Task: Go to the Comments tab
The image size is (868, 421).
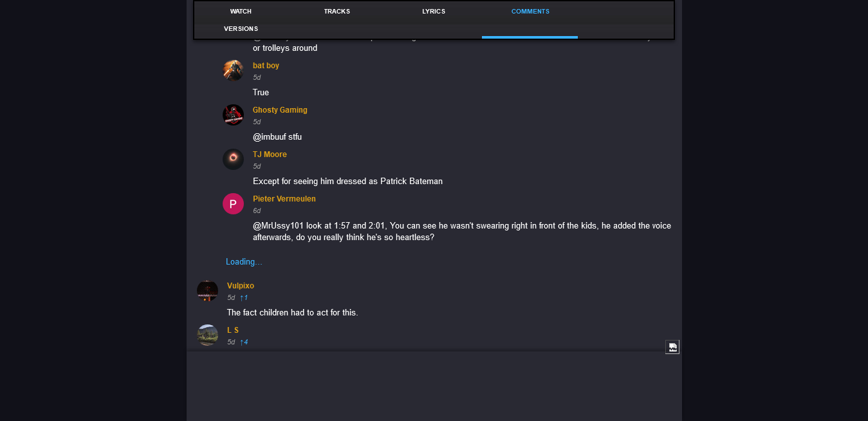Action: tap(530, 12)
